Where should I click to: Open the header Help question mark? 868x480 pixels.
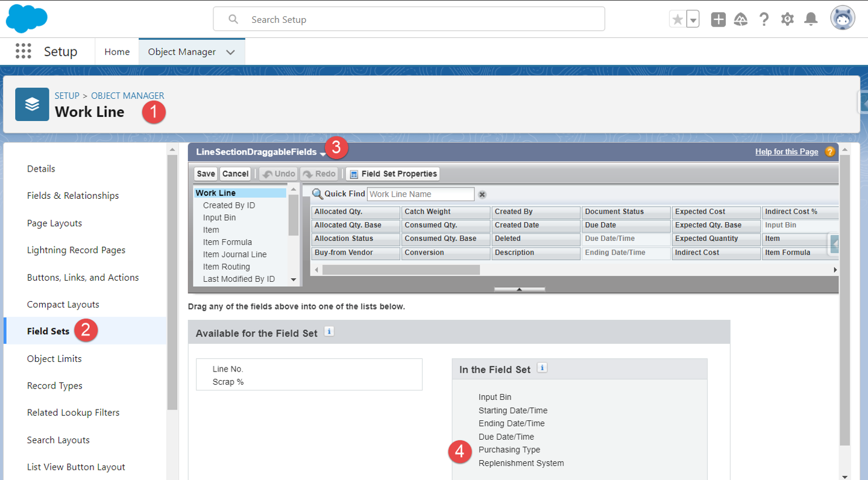tap(764, 19)
